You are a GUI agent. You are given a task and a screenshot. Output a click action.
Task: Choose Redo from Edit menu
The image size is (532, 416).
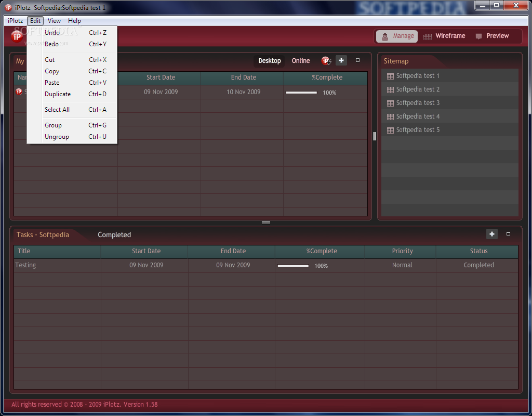pos(72,44)
